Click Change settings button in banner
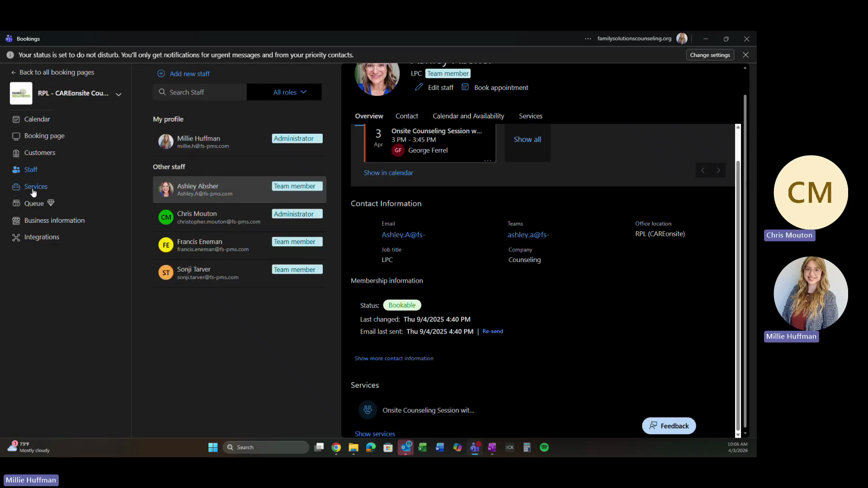868x488 pixels. coord(710,55)
